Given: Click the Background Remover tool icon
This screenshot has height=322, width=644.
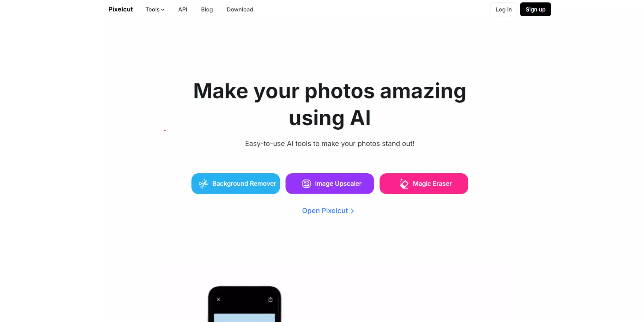Looking at the screenshot, I should tap(204, 184).
